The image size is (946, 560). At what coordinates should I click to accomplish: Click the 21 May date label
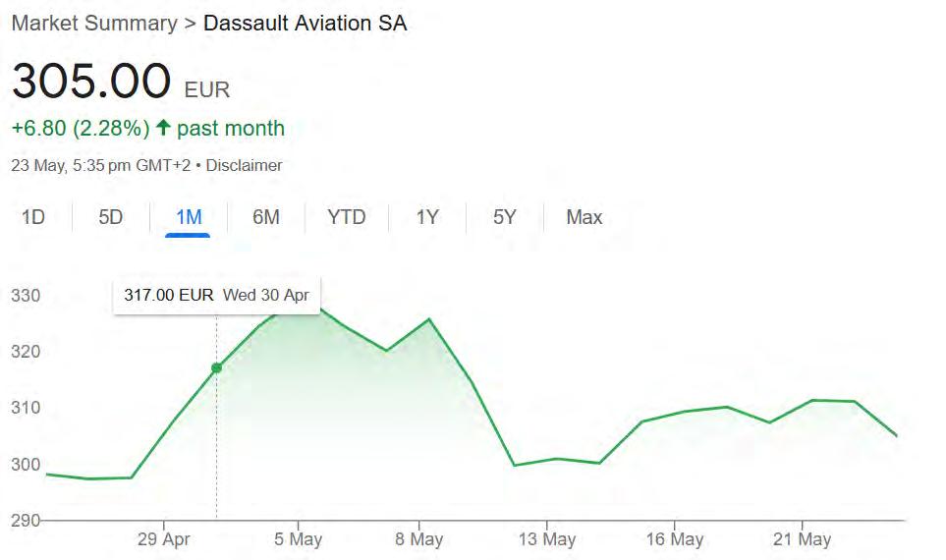click(x=803, y=539)
